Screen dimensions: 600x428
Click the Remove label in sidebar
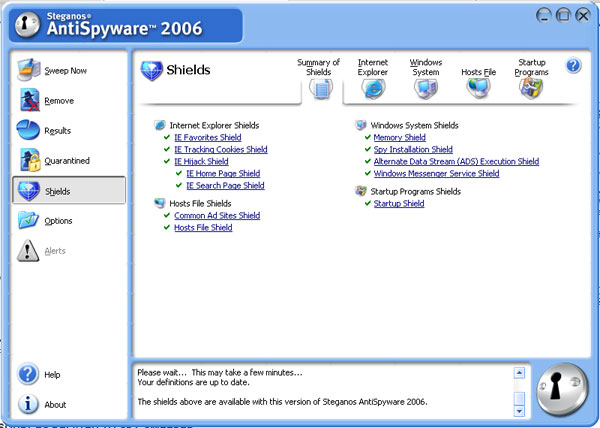click(x=59, y=101)
